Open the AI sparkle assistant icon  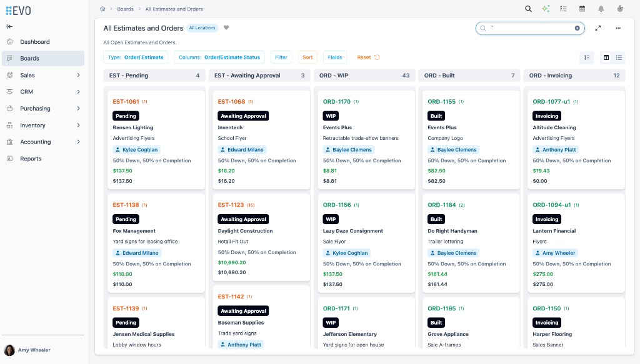546,9
